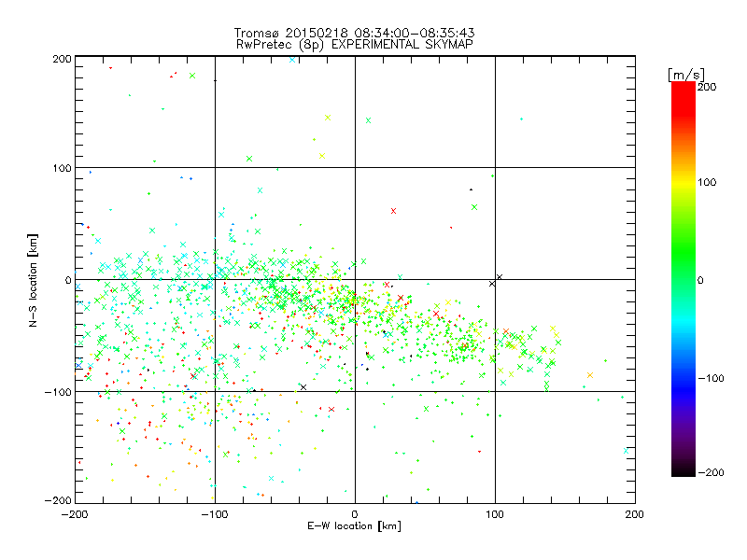Viewport: 747px width, 560px height.
Task: Click y-axis tick label '0'
Action: click(x=68, y=281)
